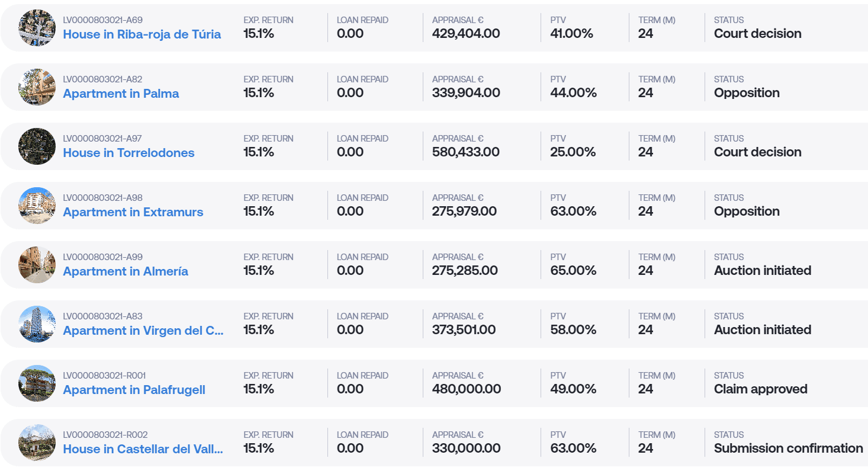868x474 pixels.
Task: Click the Extramurs apartment thumbnail
Action: [x=37, y=206]
